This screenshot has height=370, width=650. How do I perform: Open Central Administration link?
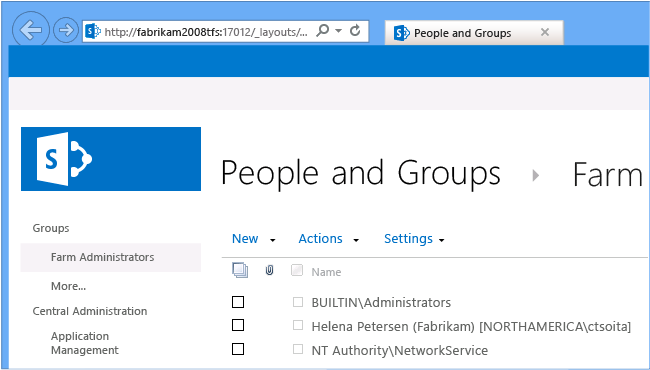(x=90, y=311)
